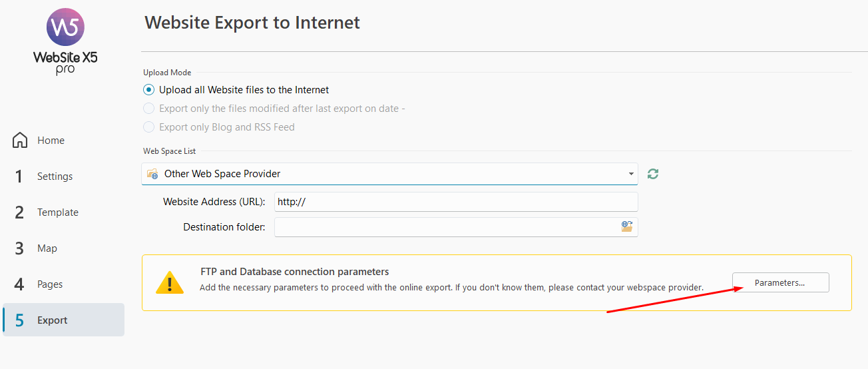This screenshot has width=868, height=369.
Task: Refresh the Web Space List
Action: click(653, 174)
